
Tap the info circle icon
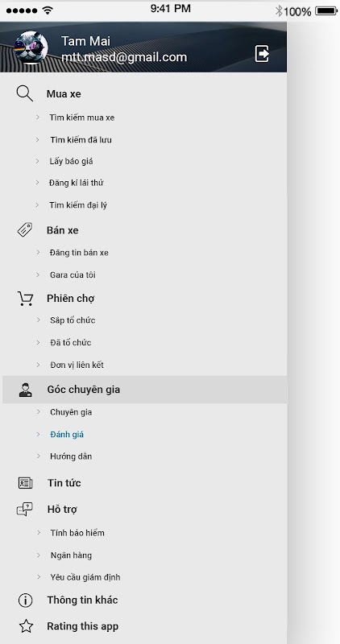(26, 600)
